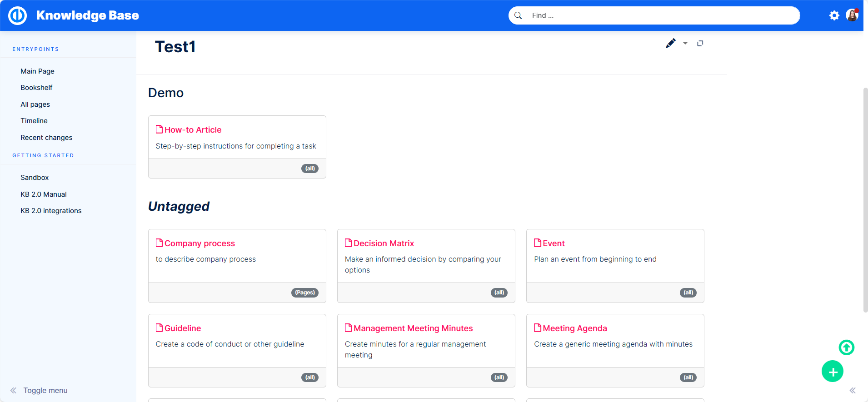Click the all badge on Event card
This screenshot has height=402, width=868.
(x=688, y=293)
